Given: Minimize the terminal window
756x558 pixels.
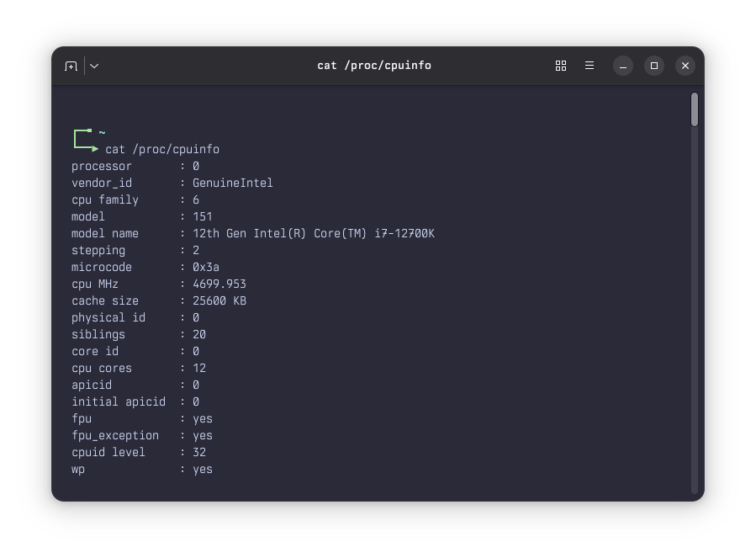Looking at the screenshot, I should coord(622,65).
